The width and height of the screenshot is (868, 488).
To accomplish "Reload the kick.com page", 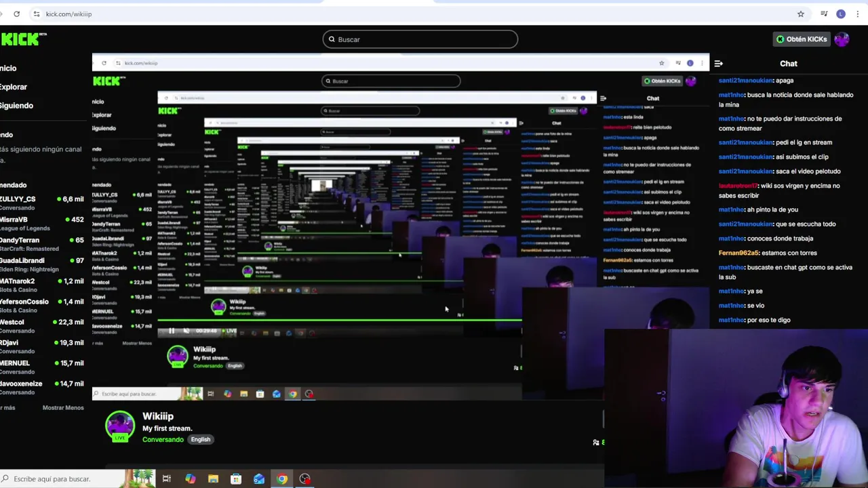I will (x=16, y=14).
